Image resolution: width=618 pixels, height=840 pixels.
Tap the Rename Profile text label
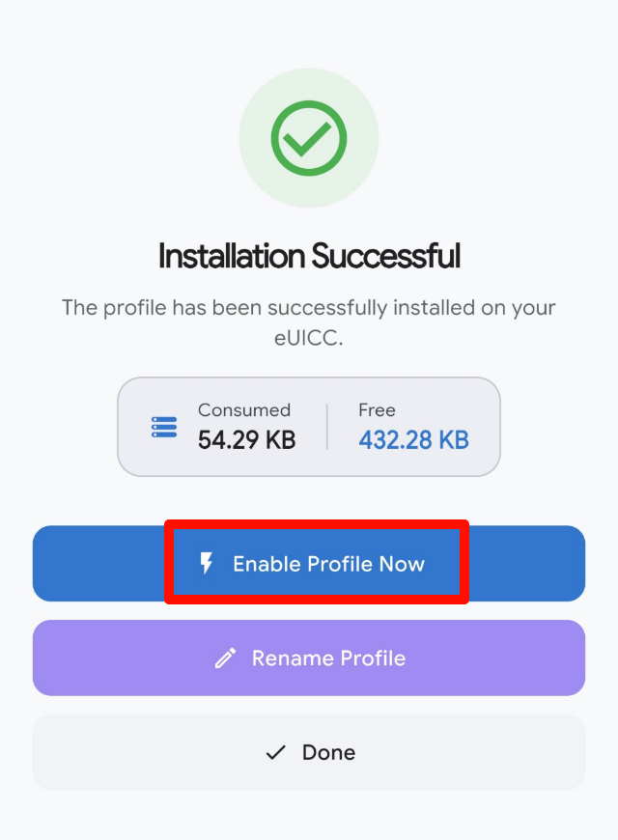pos(328,658)
